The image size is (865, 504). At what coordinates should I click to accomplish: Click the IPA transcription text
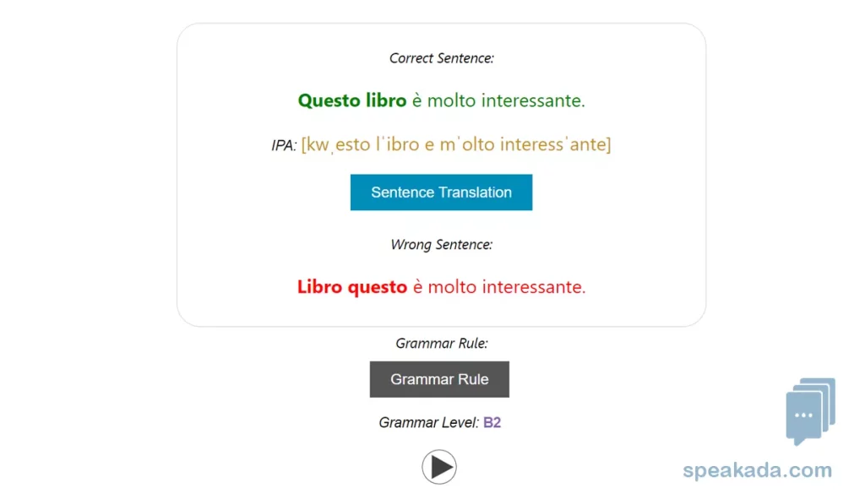pos(456,144)
